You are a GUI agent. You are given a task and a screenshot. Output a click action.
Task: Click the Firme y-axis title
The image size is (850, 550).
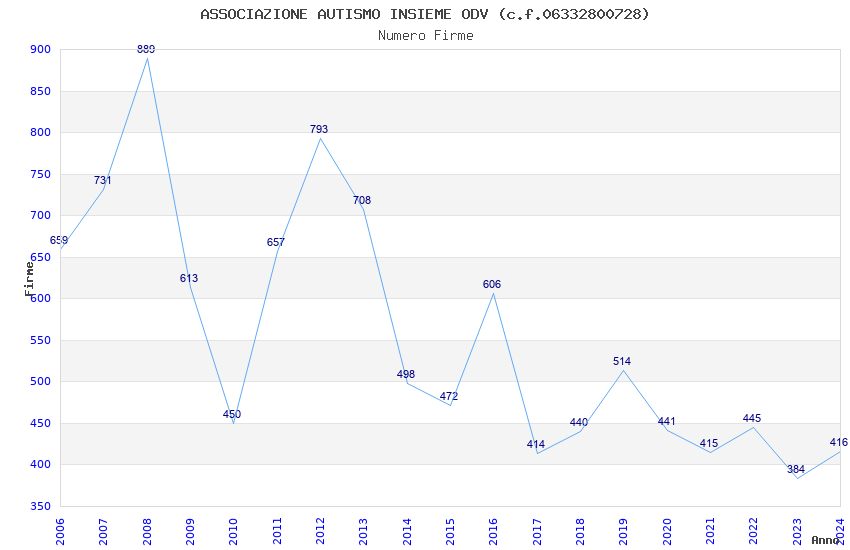[29, 279]
